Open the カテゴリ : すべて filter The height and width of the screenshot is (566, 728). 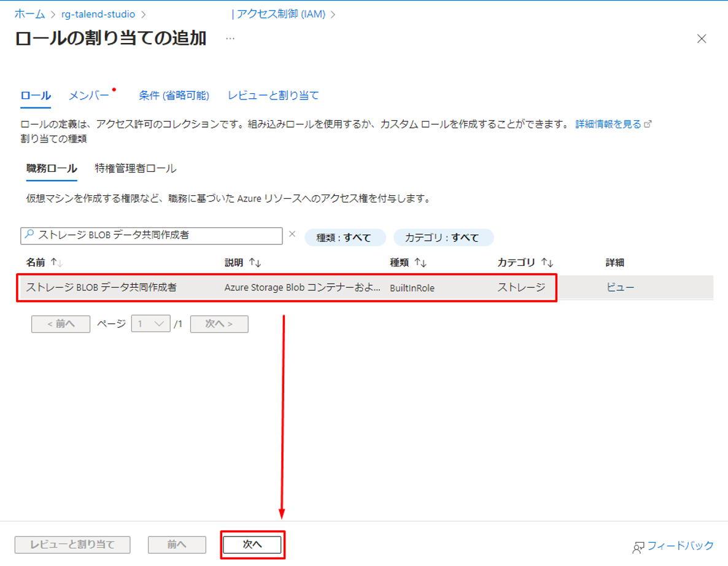coord(443,237)
